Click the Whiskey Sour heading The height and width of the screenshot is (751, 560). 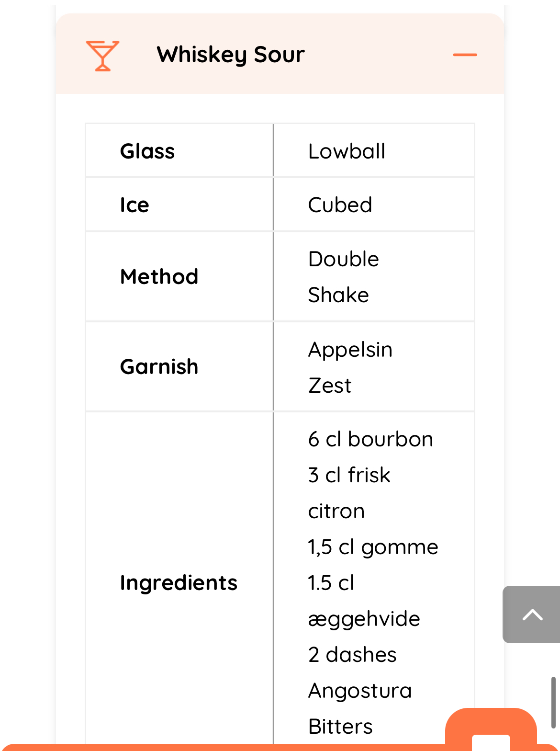coord(231,55)
